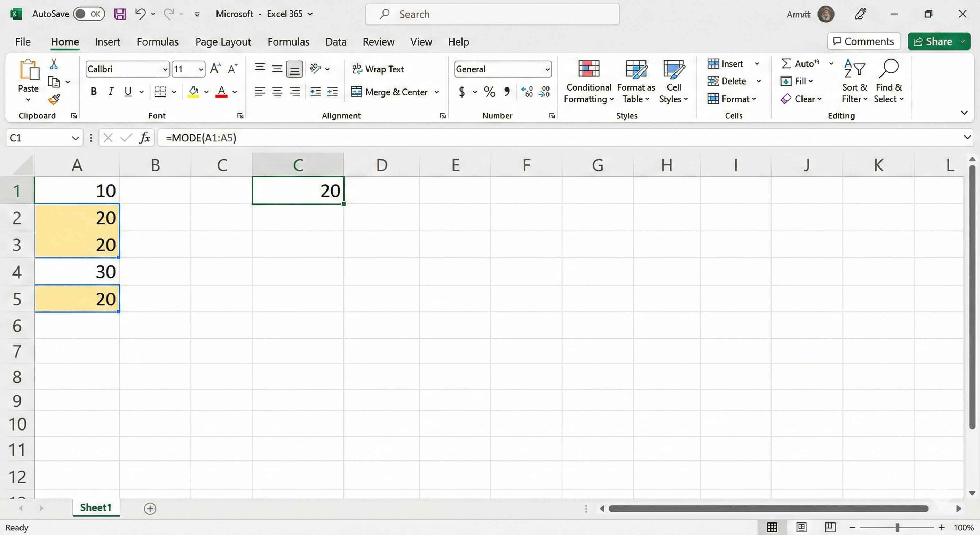Screen dimensions: 980x535
Task: Open the number format dropdown showing General
Action: point(547,69)
